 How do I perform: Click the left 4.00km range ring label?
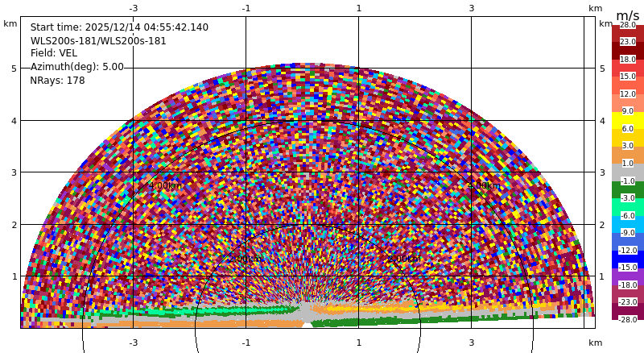coord(165,185)
